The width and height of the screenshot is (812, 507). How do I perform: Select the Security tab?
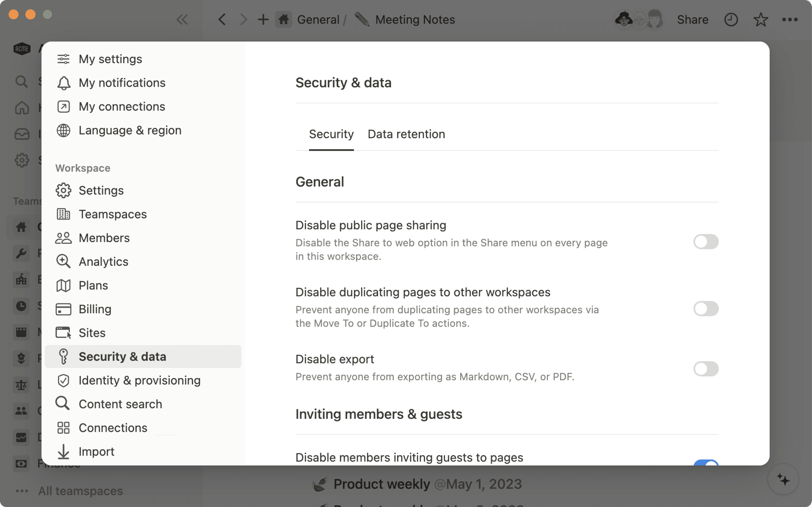point(331,134)
